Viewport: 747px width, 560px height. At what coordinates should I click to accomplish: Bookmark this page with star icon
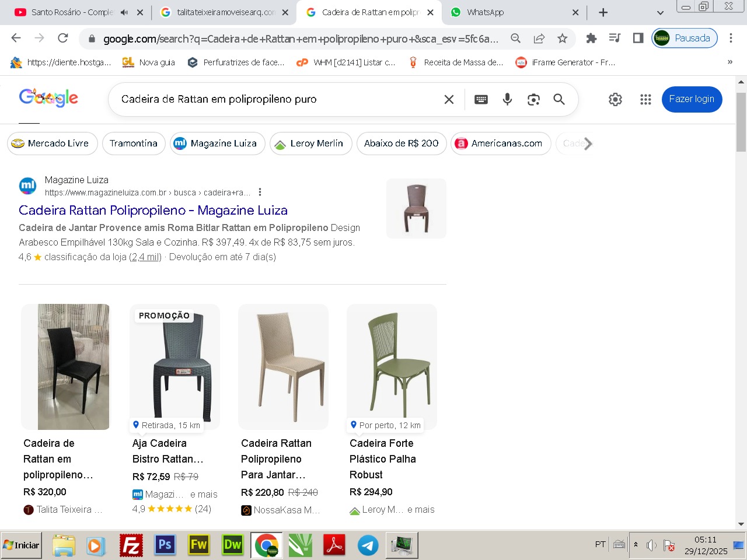(562, 38)
